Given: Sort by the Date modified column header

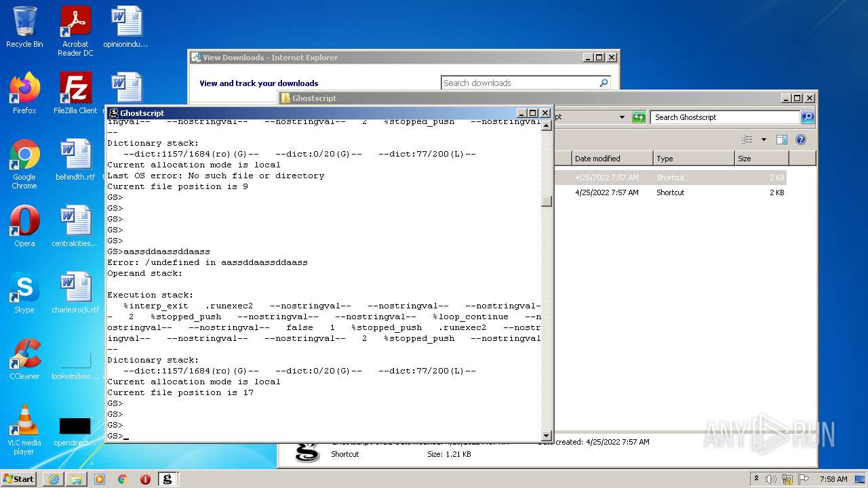Looking at the screenshot, I should coord(612,159).
